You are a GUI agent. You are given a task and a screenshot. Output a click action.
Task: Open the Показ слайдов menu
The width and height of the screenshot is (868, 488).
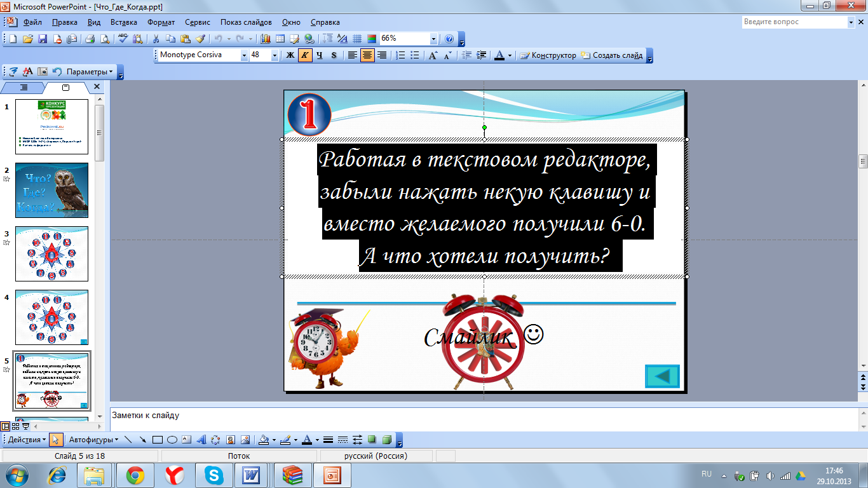(246, 22)
